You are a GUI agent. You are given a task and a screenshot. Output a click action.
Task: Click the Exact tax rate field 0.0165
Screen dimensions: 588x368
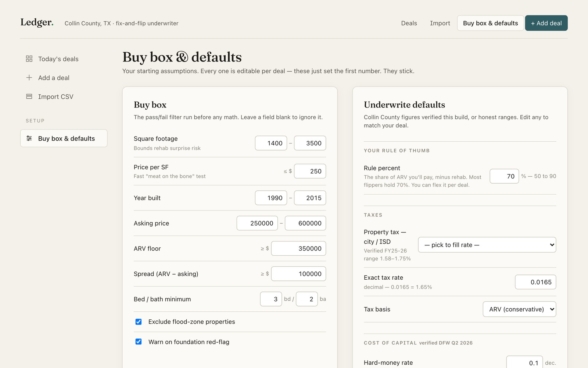[x=535, y=282]
